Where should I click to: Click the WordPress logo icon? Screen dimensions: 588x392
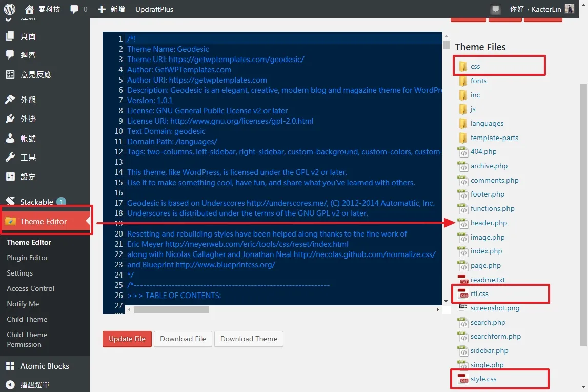pyautogui.click(x=10, y=9)
